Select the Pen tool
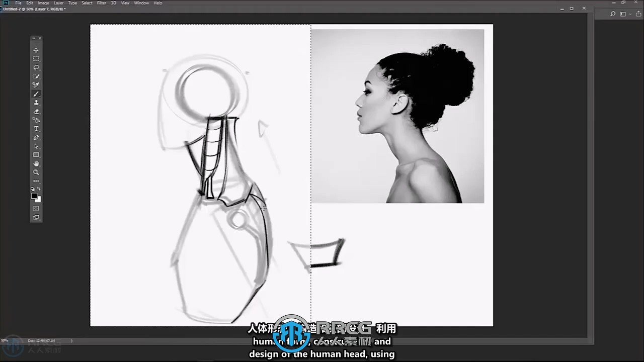This screenshot has height=362, width=644. pyautogui.click(x=36, y=138)
